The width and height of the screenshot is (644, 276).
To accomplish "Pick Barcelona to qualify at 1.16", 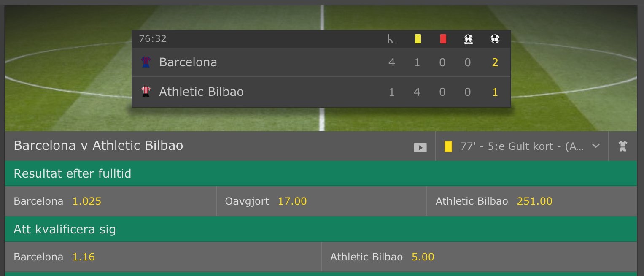I will [163, 257].
